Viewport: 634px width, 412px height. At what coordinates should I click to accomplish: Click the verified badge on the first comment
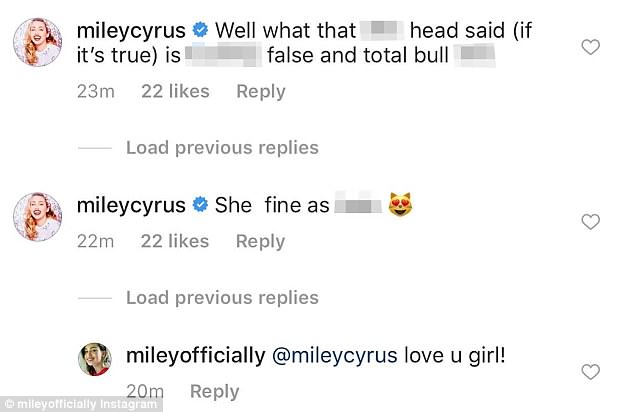tap(199, 30)
